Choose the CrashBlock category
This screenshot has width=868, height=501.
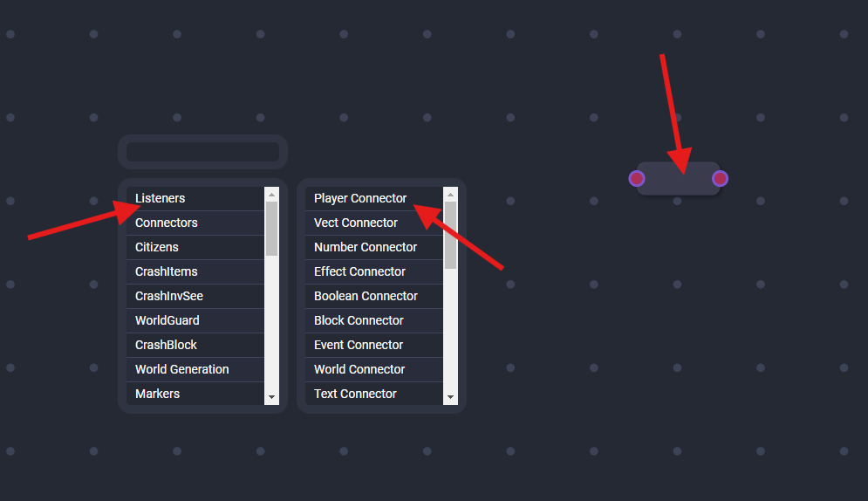[x=195, y=345]
